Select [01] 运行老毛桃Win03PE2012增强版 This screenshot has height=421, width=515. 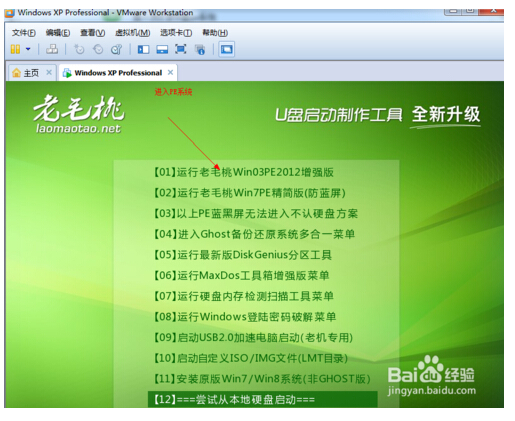click(x=243, y=172)
